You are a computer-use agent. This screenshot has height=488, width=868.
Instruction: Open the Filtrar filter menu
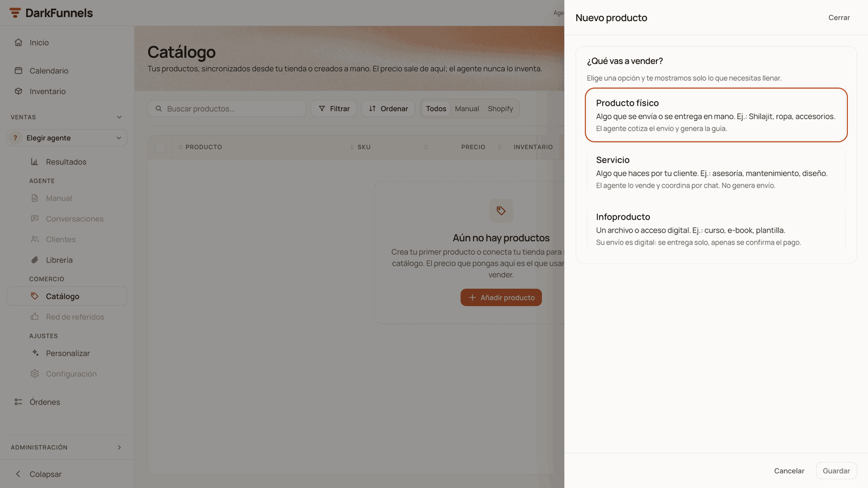pyautogui.click(x=334, y=108)
